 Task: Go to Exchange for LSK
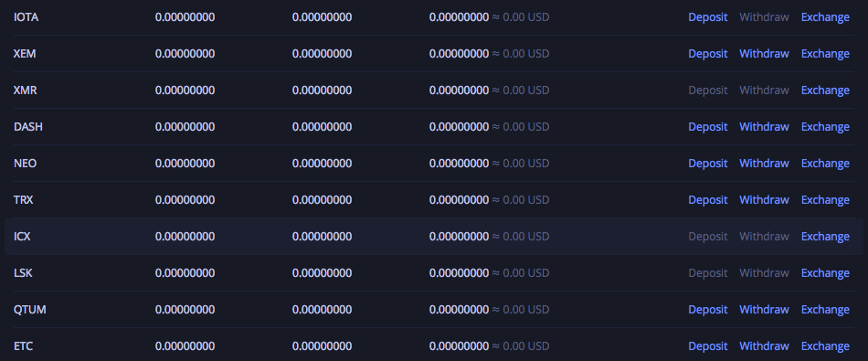click(825, 273)
